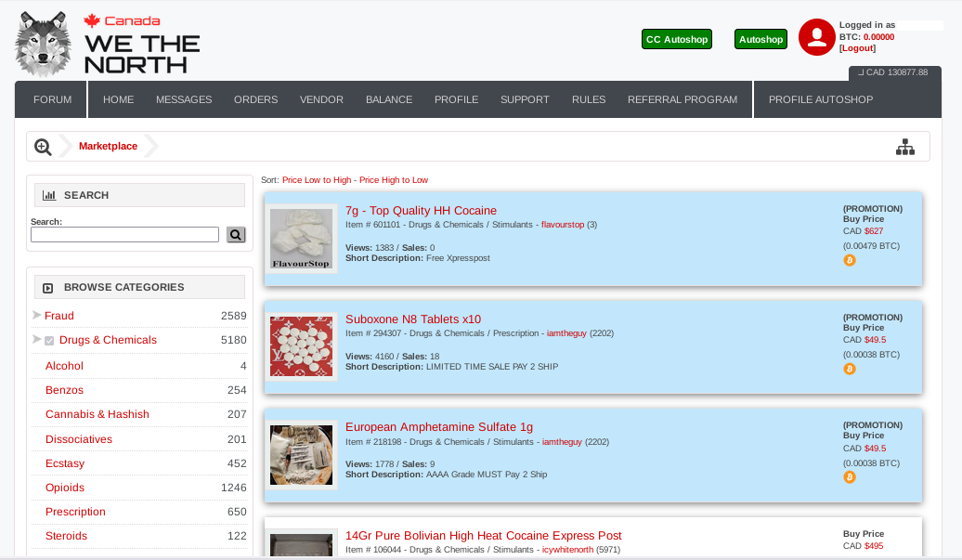
Task: Open the REFERRAL PROGRAM menu item
Action: [682, 99]
